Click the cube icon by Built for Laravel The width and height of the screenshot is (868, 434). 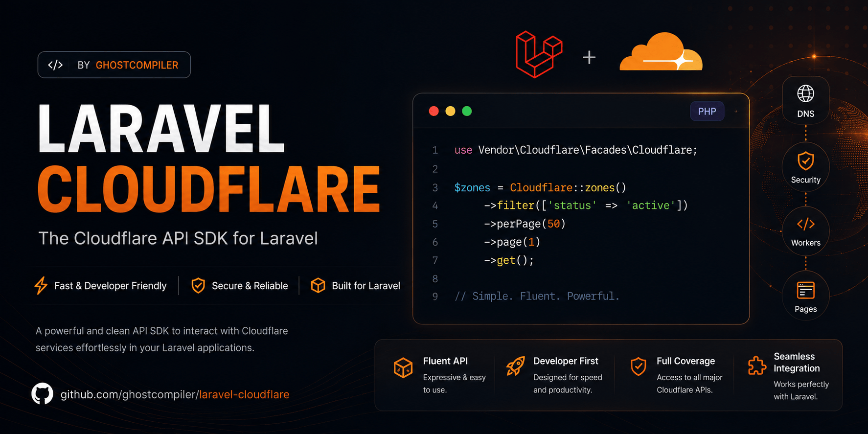point(318,285)
